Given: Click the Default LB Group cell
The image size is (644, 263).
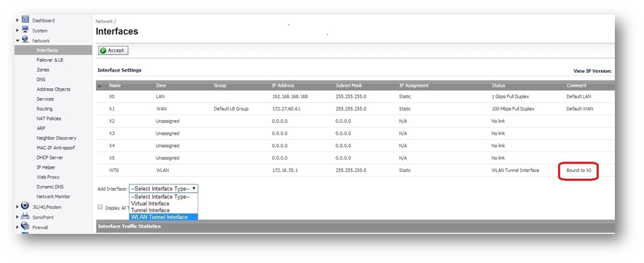Looking at the screenshot, I should click(231, 109).
